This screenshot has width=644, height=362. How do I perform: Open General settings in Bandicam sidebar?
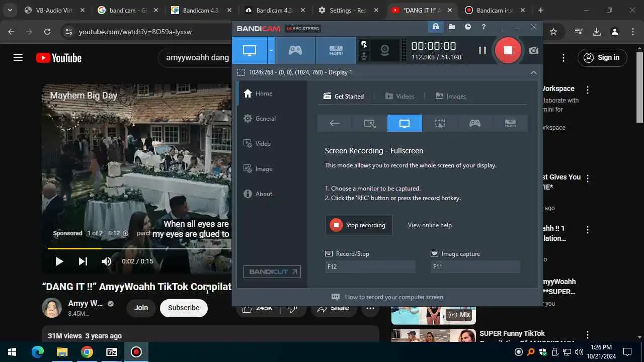pos(272,119)
